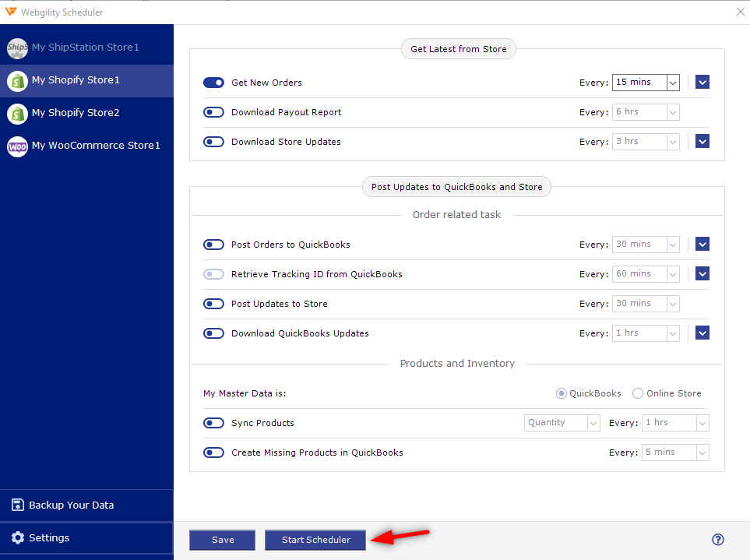Click the Order related task label

point(457,215)
